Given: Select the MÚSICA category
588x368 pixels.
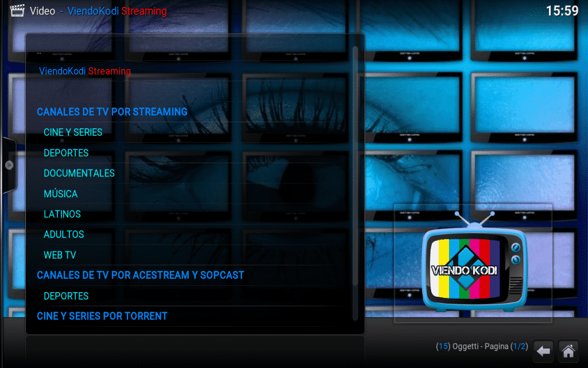Looking at the screenshot, I should coord(61,194).
